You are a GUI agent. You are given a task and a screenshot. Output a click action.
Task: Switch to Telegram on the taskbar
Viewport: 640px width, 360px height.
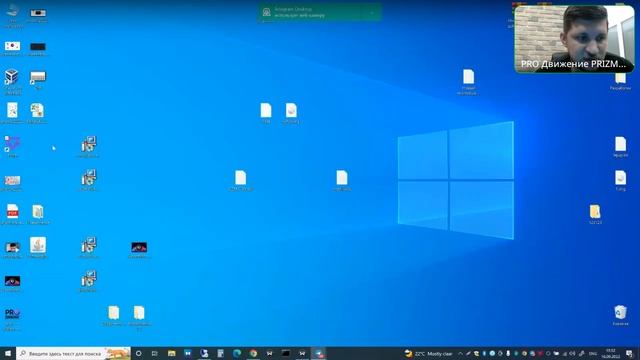(318, 353)
